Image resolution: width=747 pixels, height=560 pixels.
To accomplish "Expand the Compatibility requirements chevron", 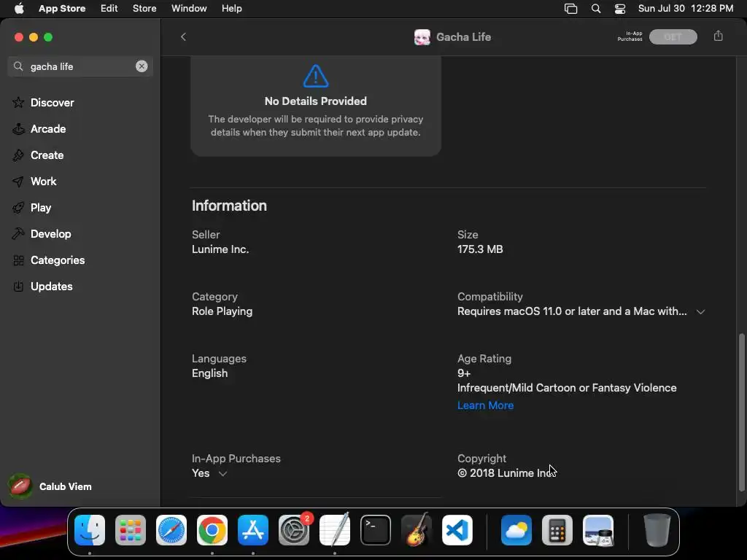I will tap(700, 312).
